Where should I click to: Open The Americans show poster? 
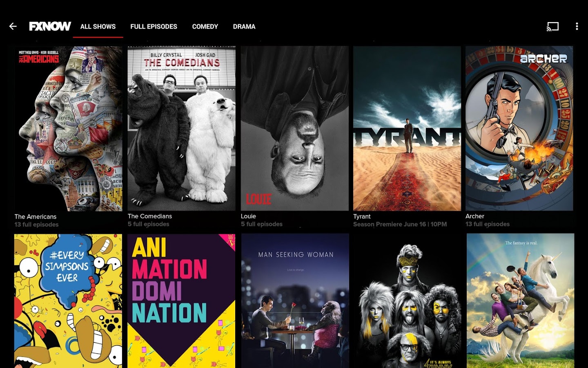68,128
